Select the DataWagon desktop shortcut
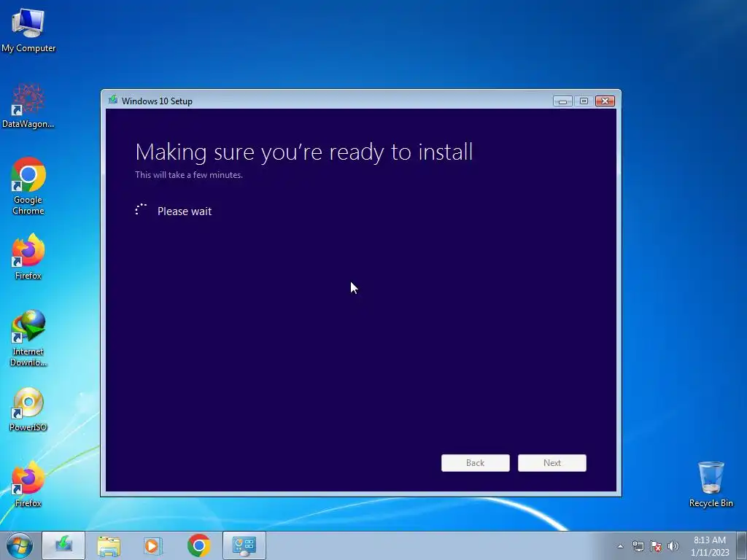The height and width of the screenshot is (560, 747). (x=28, y=106)
